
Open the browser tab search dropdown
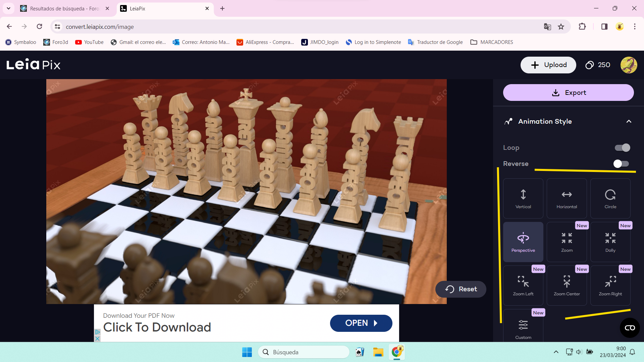point(8,8)
